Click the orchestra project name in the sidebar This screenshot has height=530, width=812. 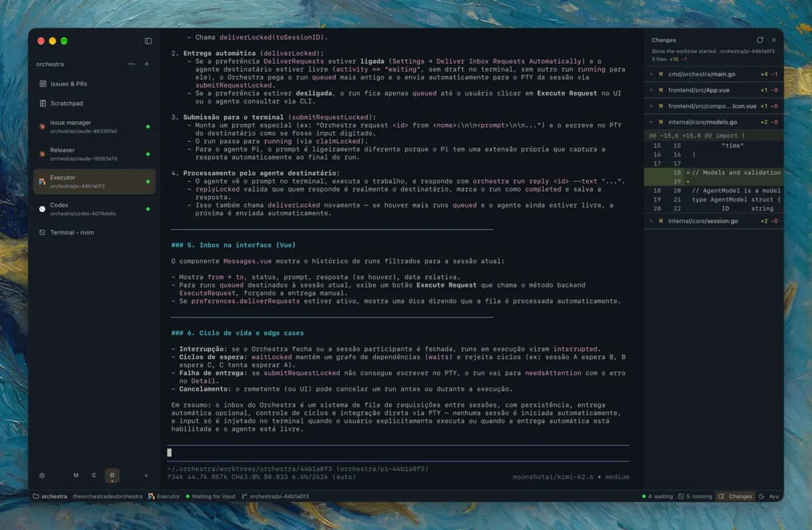pyautogui.click(x=50, y=64)
